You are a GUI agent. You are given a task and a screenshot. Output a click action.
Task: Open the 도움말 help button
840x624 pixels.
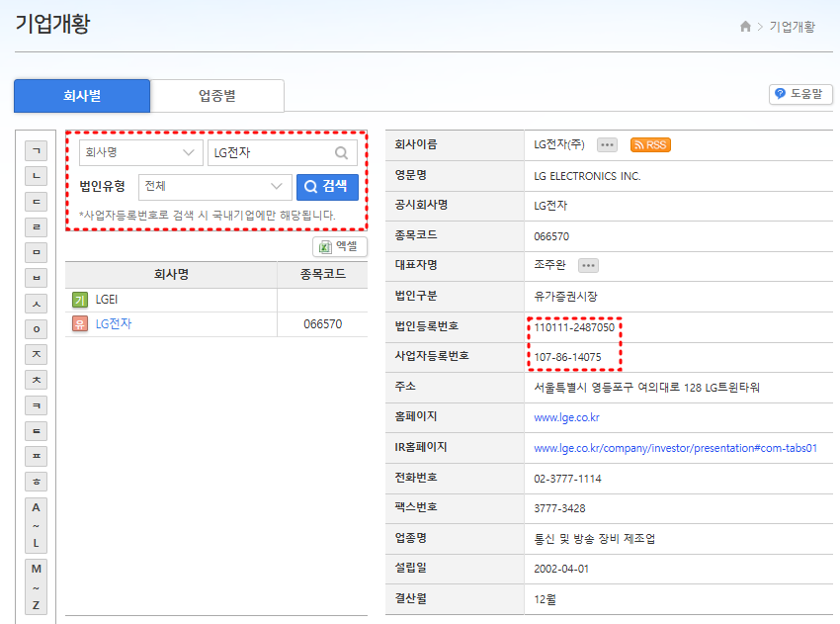coord(800,94)
